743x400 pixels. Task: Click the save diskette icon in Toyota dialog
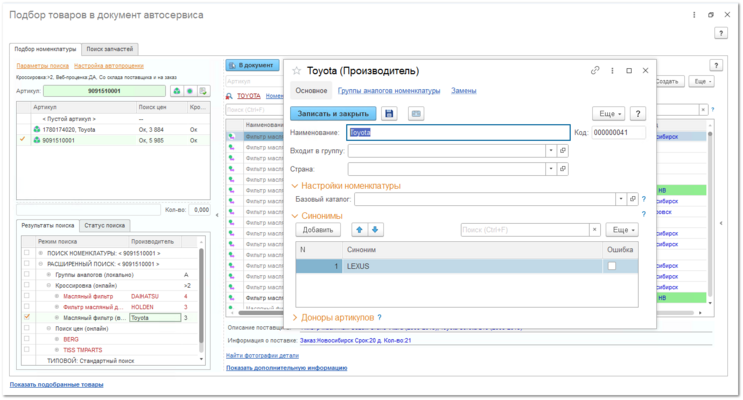tap(389, 114)
